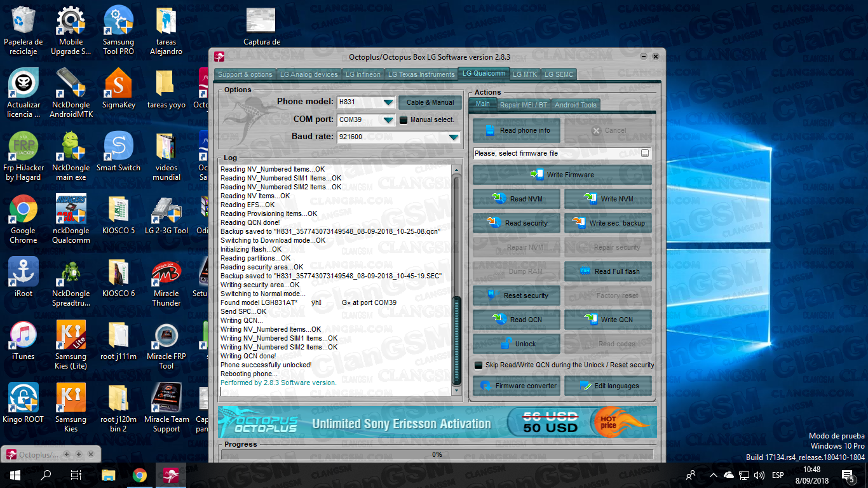Expand the Baud rate dropdown
This screenshot has height=488, width=868.
(x=453, y=137)
